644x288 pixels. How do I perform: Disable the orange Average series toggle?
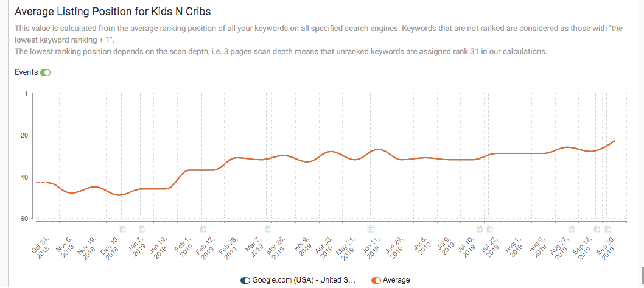[376, 280]
